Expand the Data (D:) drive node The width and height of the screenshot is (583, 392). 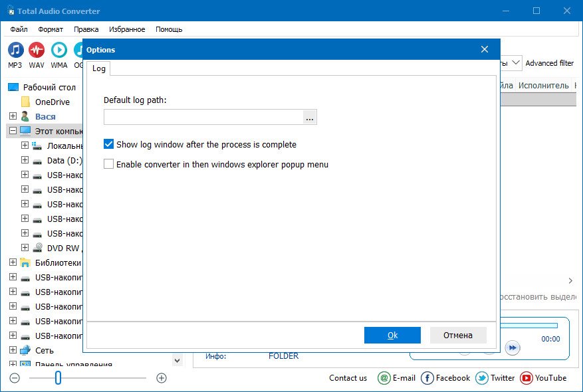coord(25,160)
